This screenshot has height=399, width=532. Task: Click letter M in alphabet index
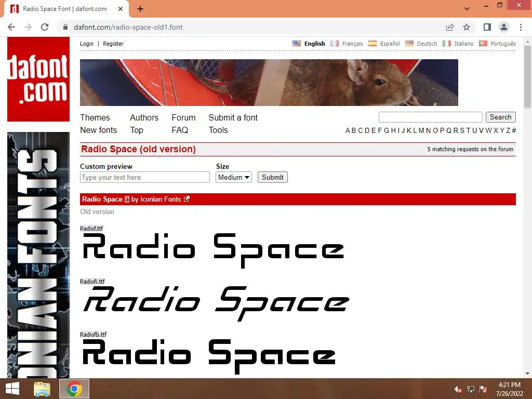[x=421, y=130]
